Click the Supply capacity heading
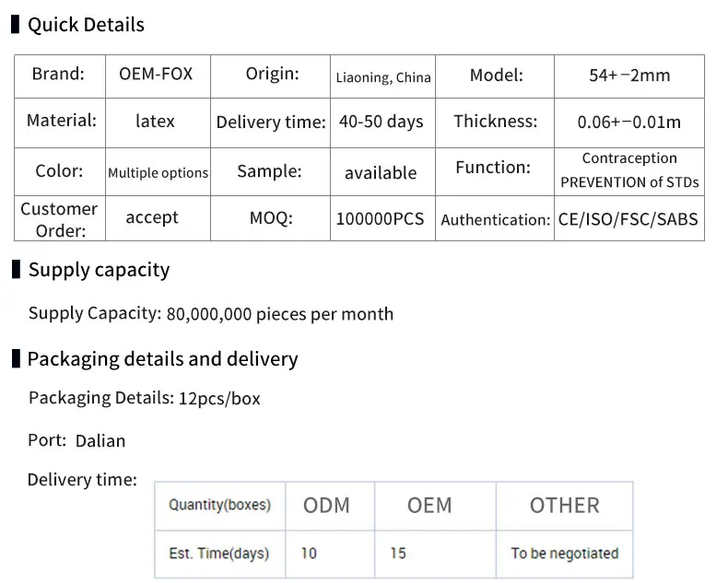Viewport: 728px width, 583px height. pyautogui.click(x=99, y=270)
